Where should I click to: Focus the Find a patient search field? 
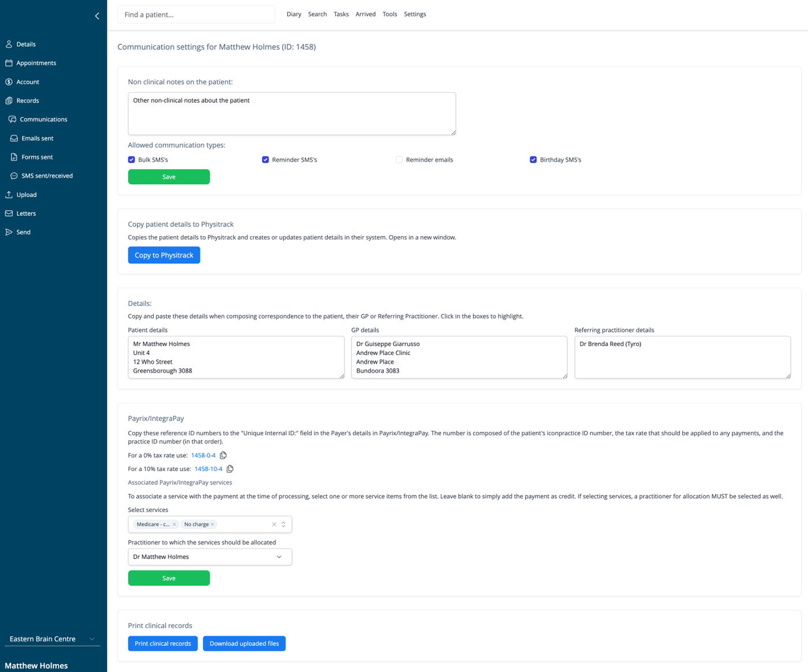pyautogui.click(x=196, y=14)
